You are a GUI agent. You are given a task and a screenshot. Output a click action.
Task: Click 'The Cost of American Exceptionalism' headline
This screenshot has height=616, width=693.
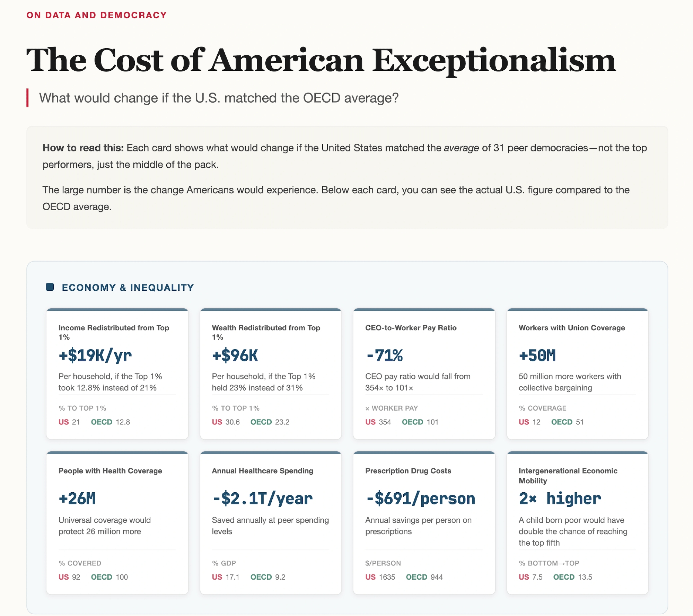(x=321, y=61)
